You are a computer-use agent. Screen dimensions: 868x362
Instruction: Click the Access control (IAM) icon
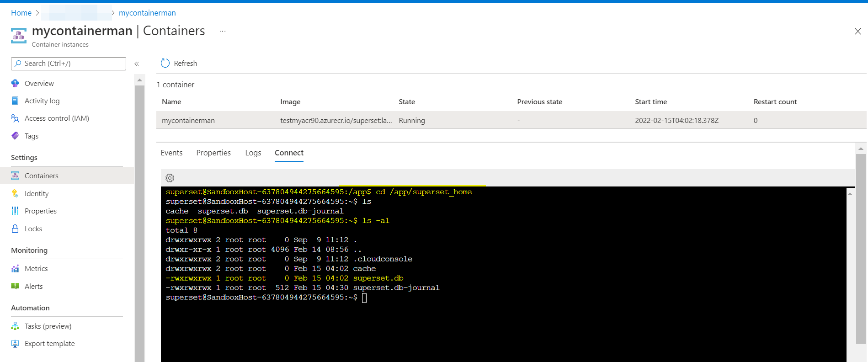[x=15, y=118]
